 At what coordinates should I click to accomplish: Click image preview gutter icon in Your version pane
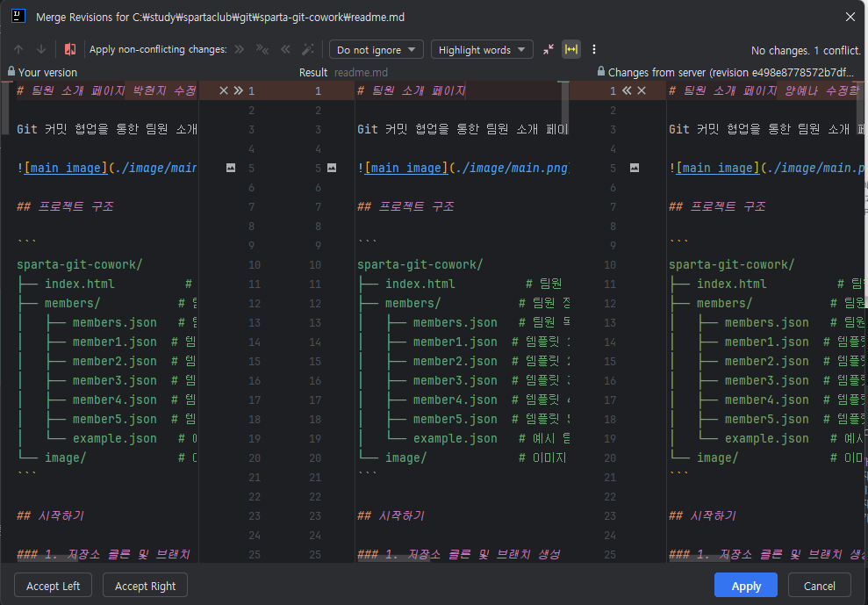pos(231,168)
